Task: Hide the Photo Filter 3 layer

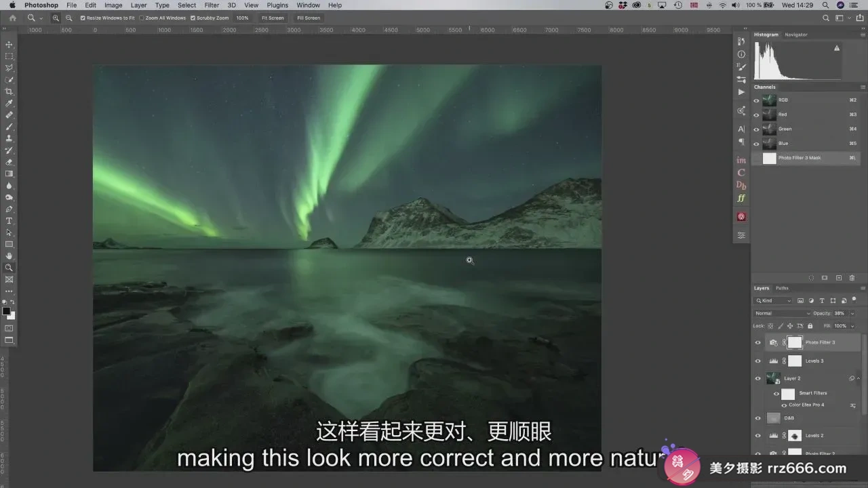Action: point(757,342)
